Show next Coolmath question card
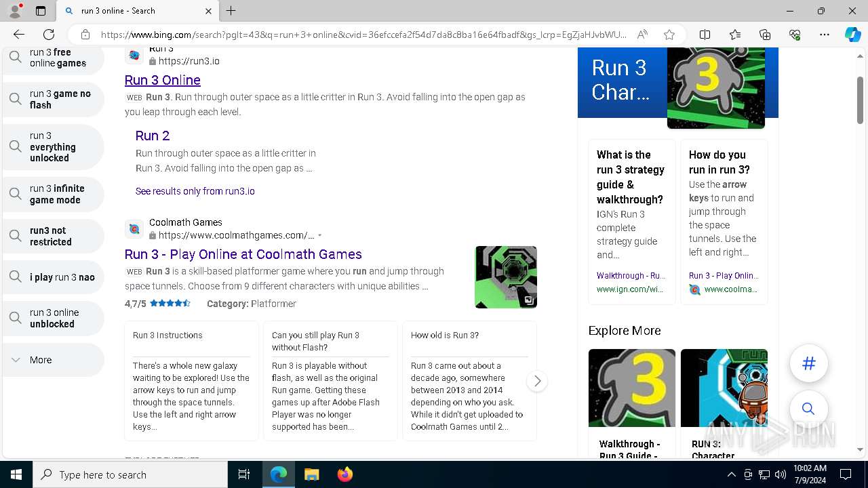 (x=537, y=382)
